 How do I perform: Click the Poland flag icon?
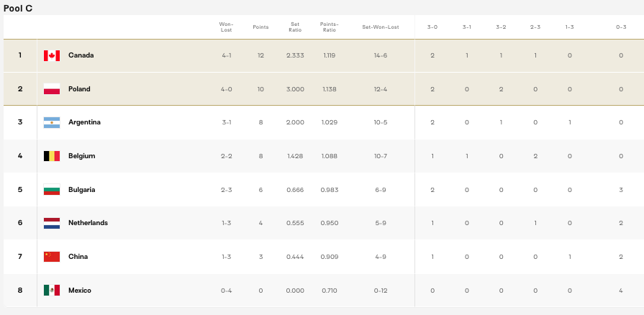tap(51, 89)
